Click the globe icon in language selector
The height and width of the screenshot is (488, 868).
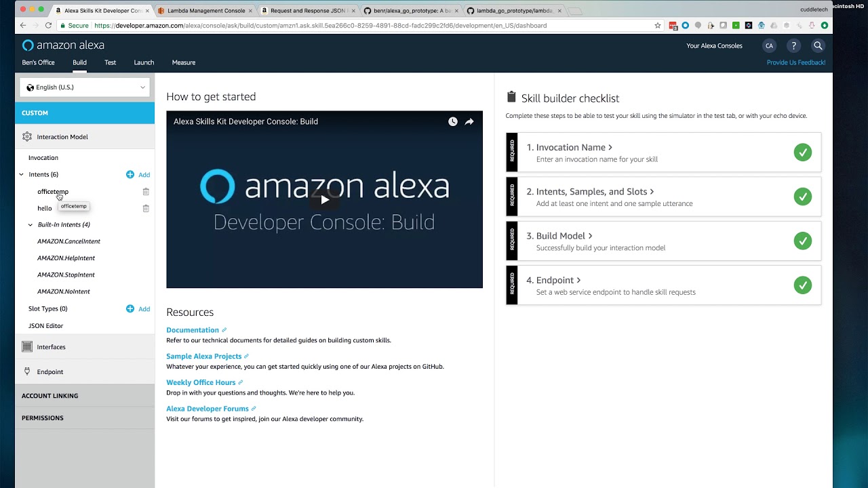pos(31,87)
